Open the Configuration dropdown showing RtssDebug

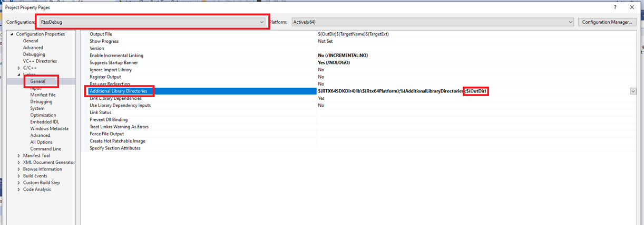[x=262, y=22]
